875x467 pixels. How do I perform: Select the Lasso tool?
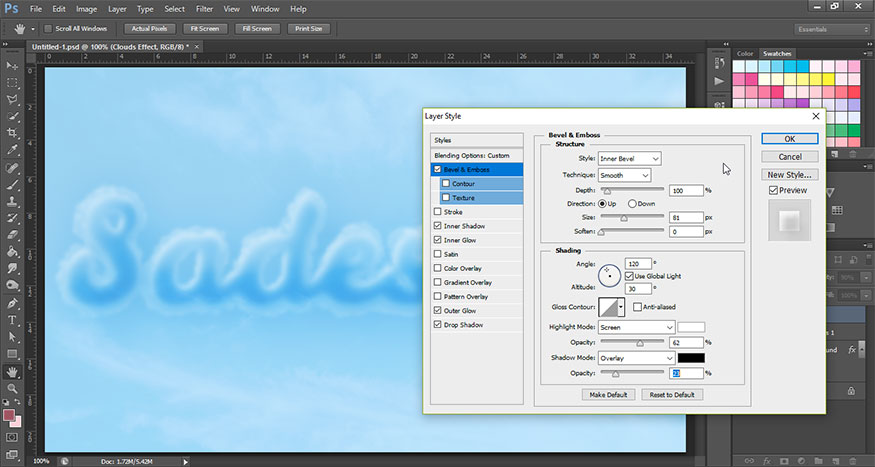point(14,100)
